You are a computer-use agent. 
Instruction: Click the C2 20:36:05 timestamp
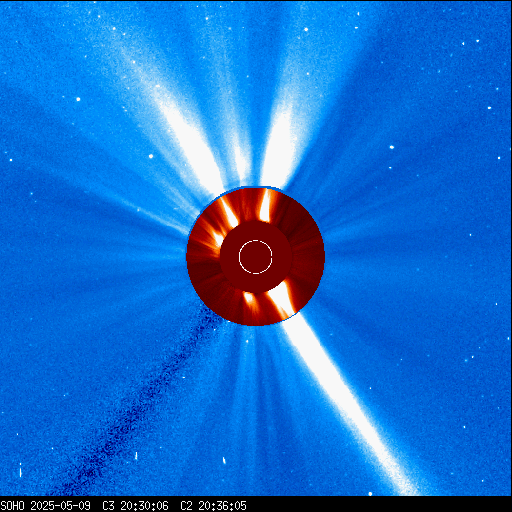coord(213,506)
